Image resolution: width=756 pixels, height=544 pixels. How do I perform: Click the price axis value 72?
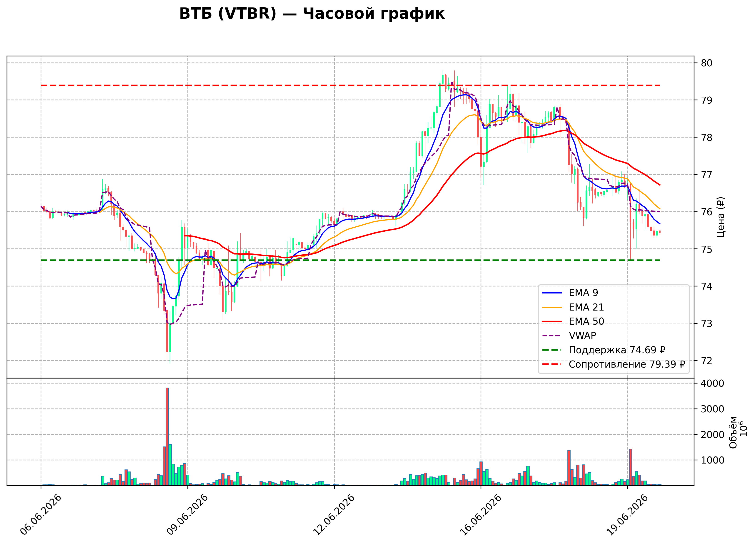click(706, 361)
